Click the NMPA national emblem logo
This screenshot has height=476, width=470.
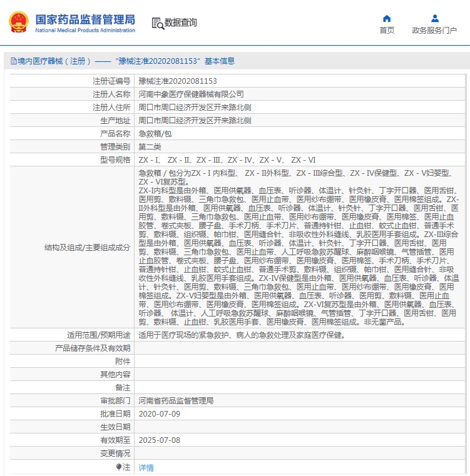coord(19,22)
